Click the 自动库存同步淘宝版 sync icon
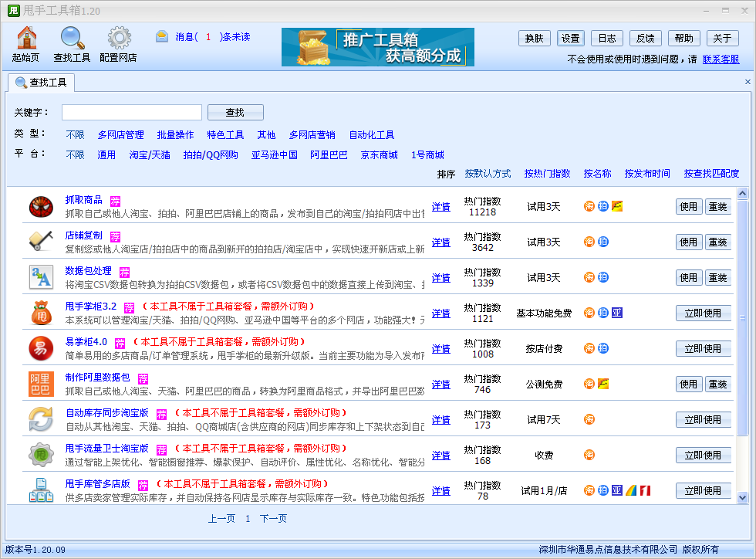Screen dimensions: 756x559 (41, 419)
